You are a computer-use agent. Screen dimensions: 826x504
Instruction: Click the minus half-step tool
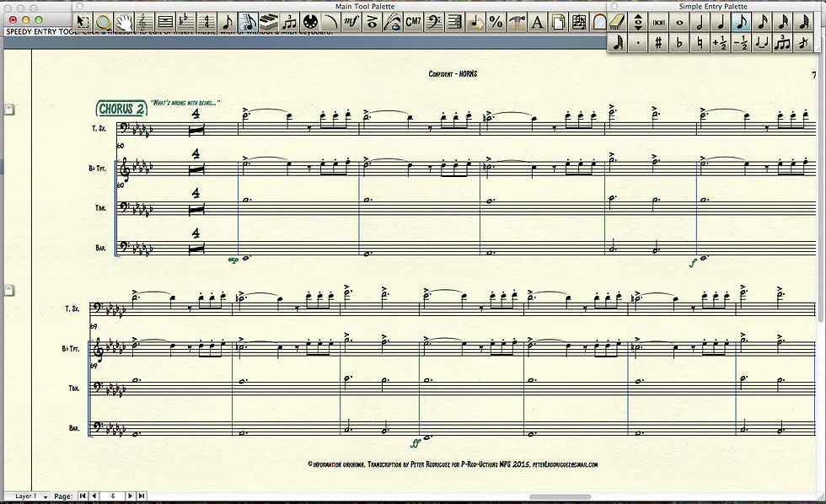click(741, 43)
